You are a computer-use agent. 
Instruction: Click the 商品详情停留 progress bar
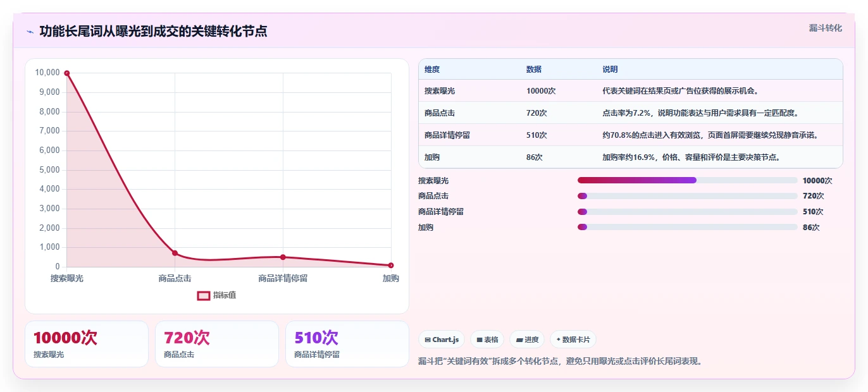[x=687, y=212]
